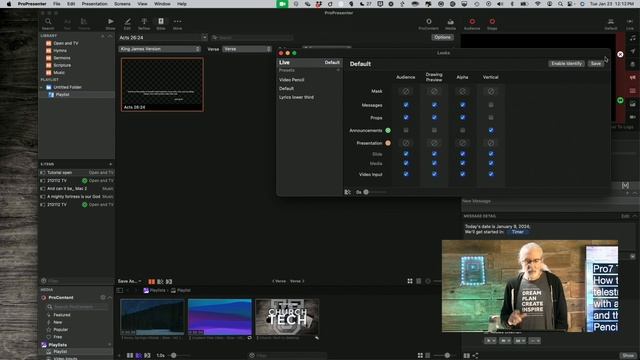Click the Live toolbar icon

(630, 24)
